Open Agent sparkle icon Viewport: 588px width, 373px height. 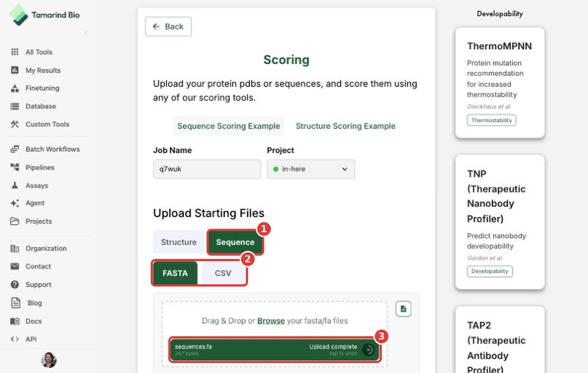[x=15, y=203]
